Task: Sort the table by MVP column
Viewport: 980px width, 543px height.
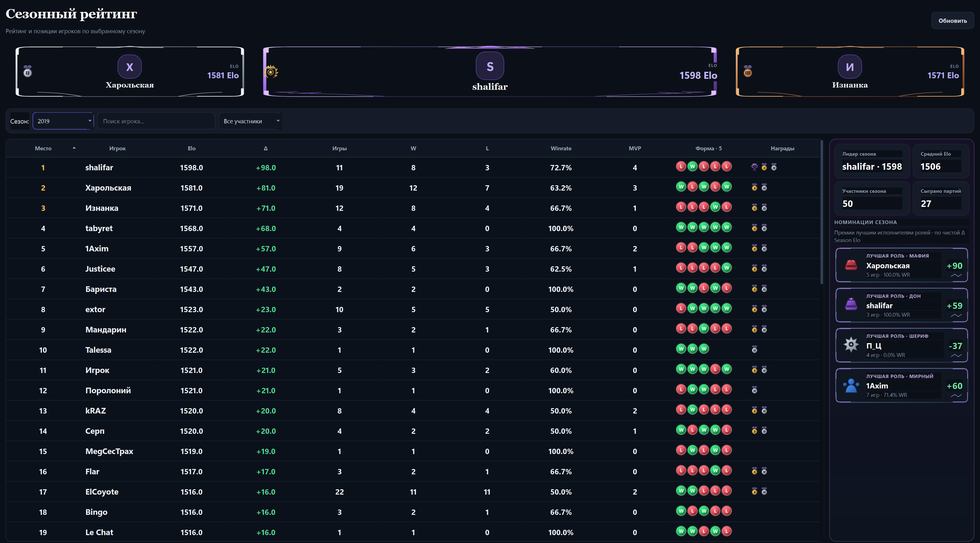Action: click(x=635, y=149)
